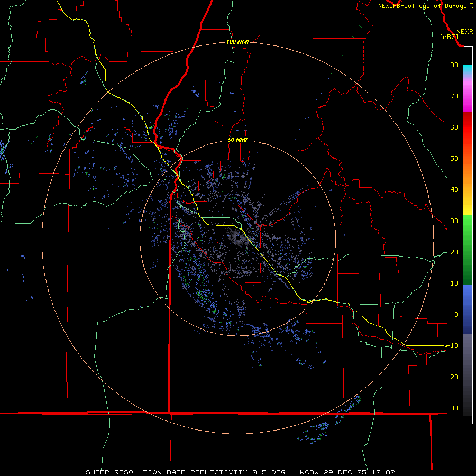Click the 50 NMI range ring label

pos(237,140)
